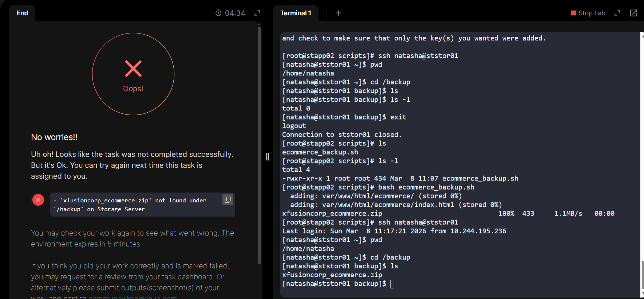
Task: Expand the task panel to fullscreen
Action: click(257, 13)
